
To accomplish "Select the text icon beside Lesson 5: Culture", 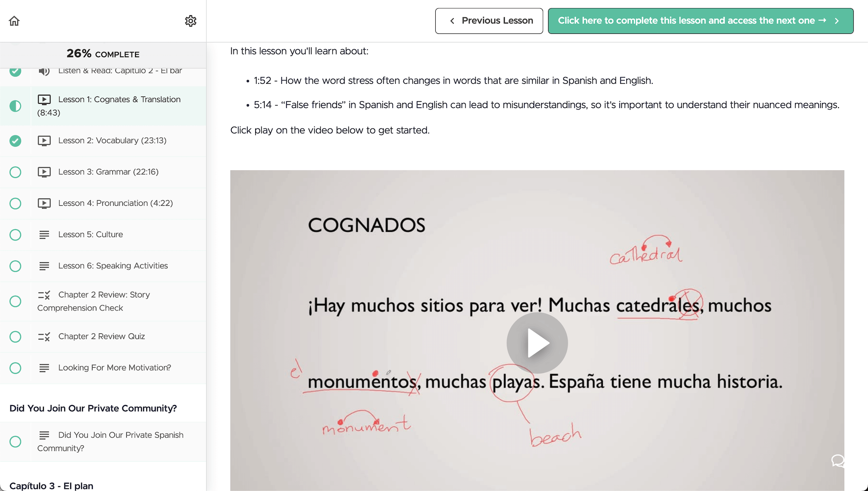I will coord(45,234).
